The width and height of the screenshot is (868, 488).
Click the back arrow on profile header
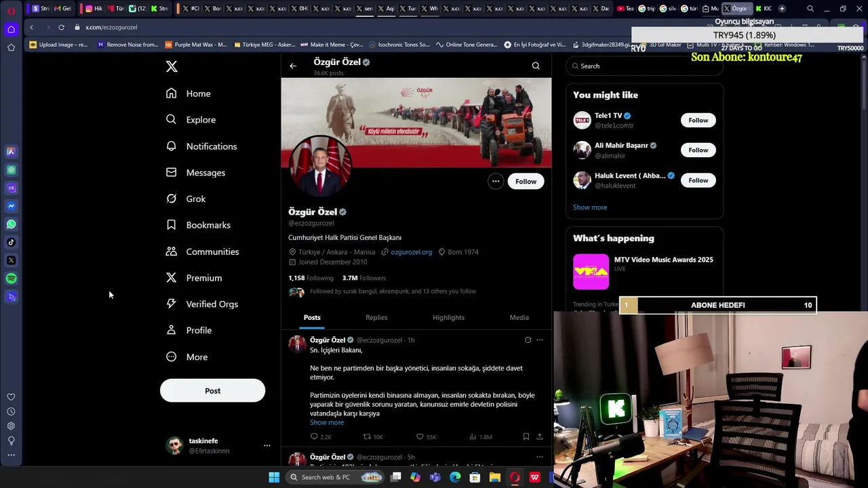293,66
